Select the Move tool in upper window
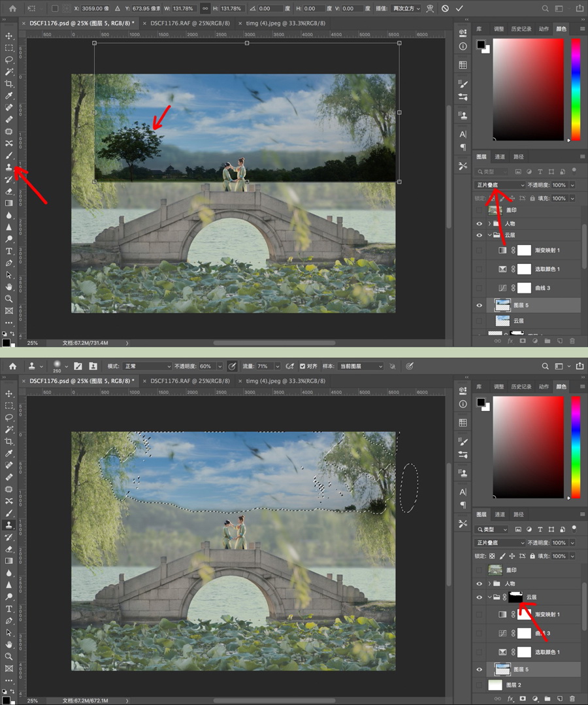The height and width of the screenshot is (705, 588). pos(8,36)
